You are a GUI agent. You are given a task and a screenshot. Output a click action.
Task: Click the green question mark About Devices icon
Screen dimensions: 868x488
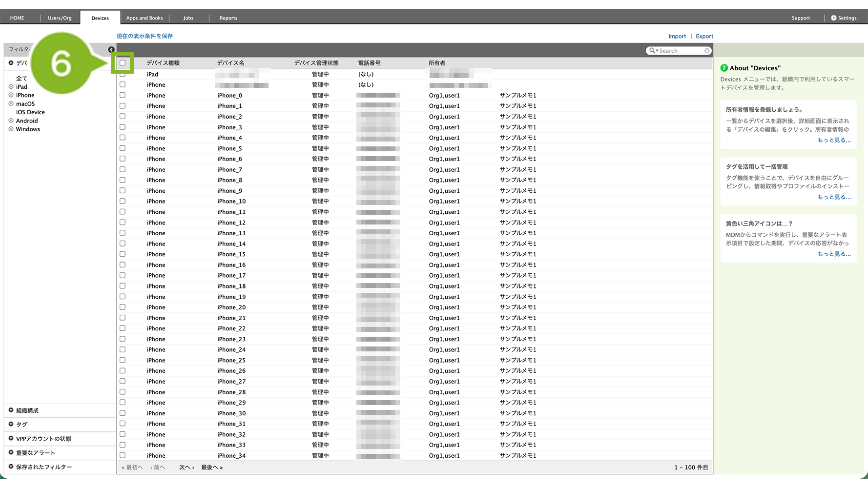tap(724, 68)
